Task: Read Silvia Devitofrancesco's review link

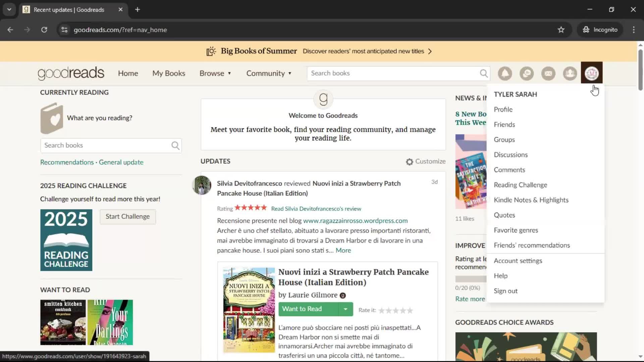Action: coord(316,209)
